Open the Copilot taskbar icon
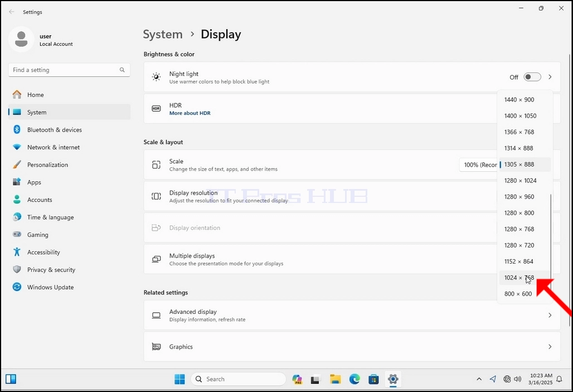The height and width of the screenshot is (392, 573). coord(297,379)
